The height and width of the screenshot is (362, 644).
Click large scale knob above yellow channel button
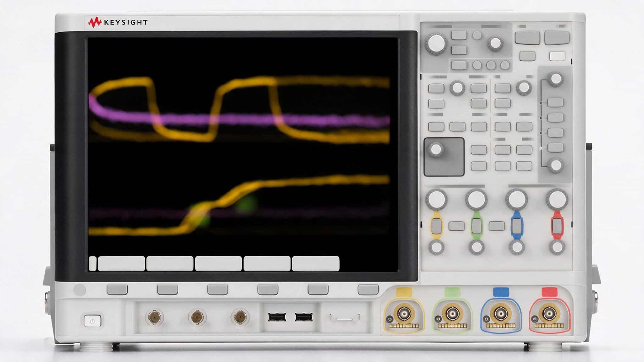pos(436,199)
